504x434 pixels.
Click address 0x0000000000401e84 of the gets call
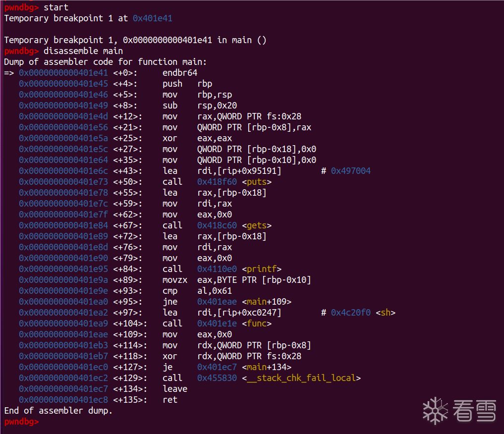pos(63,225)
